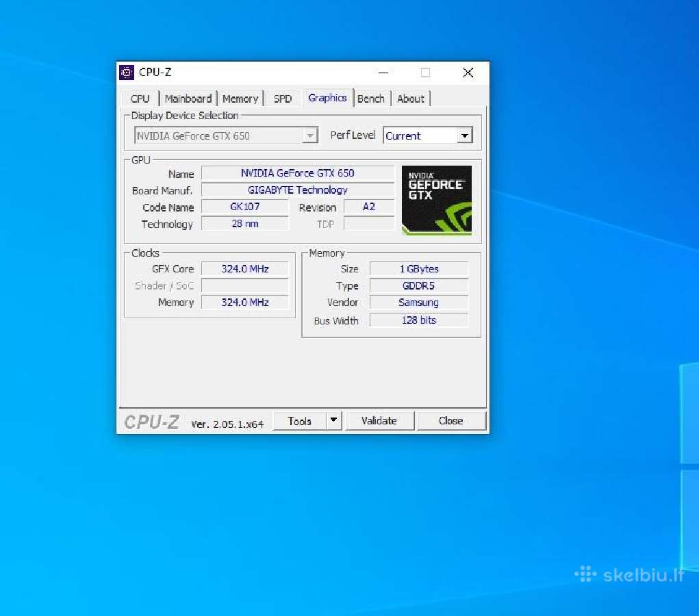Screen dimensions: 699x616
Task: Open the CPU tab
Action: pyautogui.click(x=140, y=99)
